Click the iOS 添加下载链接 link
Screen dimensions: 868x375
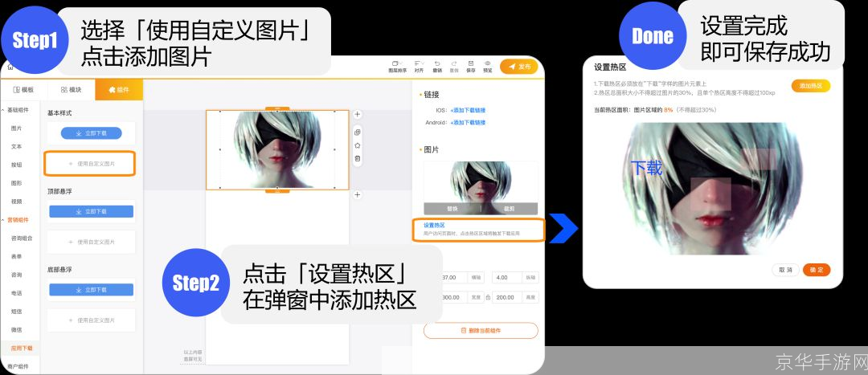(x=468, y=110)
